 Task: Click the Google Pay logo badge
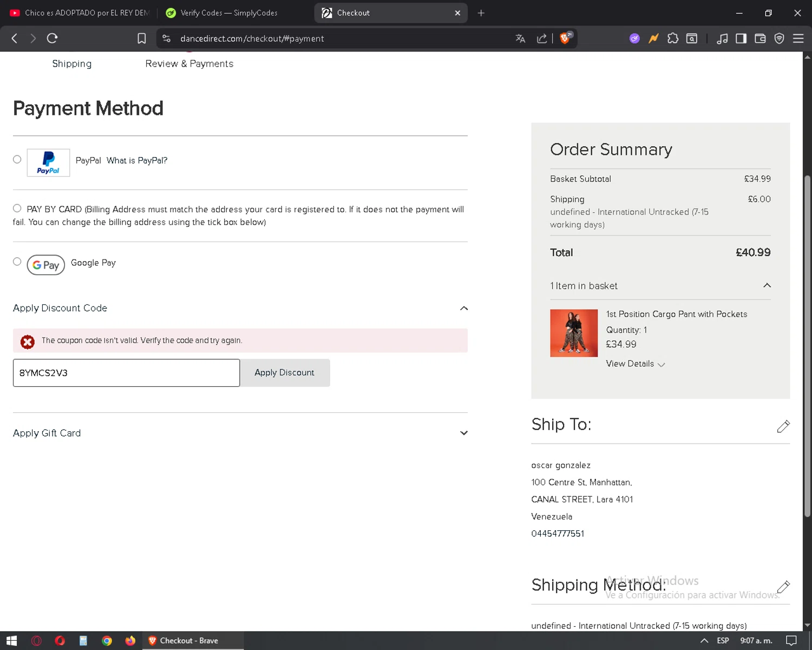pos(46,265)
